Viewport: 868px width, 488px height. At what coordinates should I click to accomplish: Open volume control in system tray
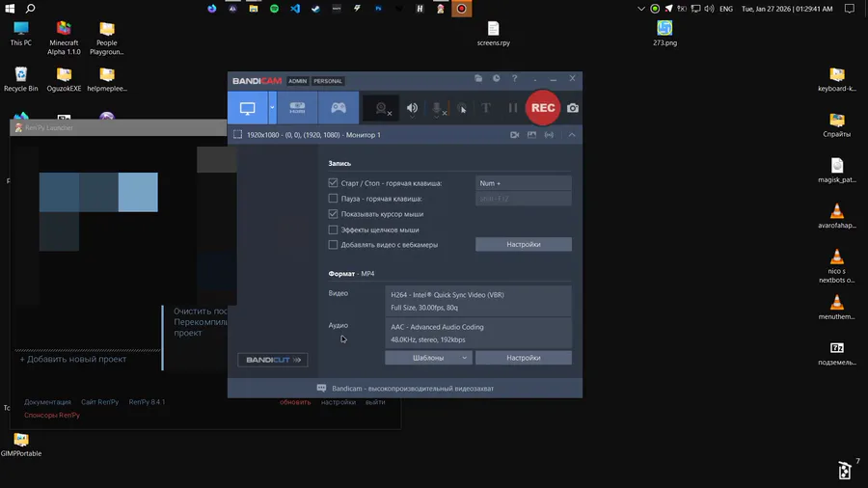(709, 9)
